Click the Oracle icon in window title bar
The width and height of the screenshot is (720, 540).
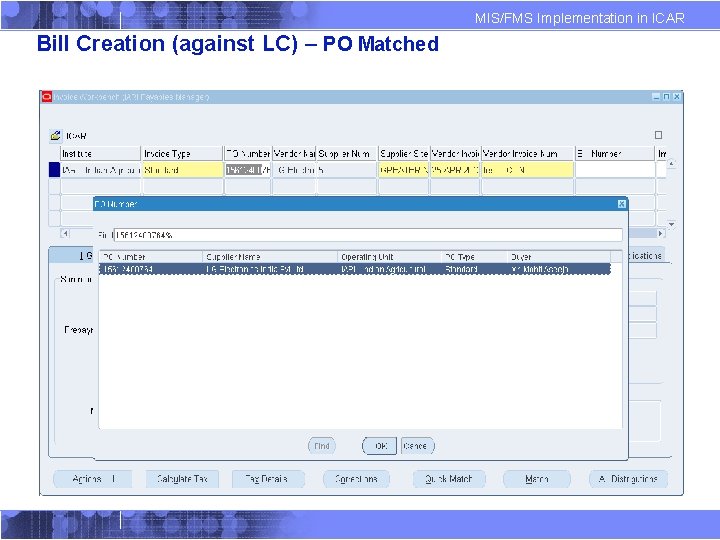[x=46, y=96]
